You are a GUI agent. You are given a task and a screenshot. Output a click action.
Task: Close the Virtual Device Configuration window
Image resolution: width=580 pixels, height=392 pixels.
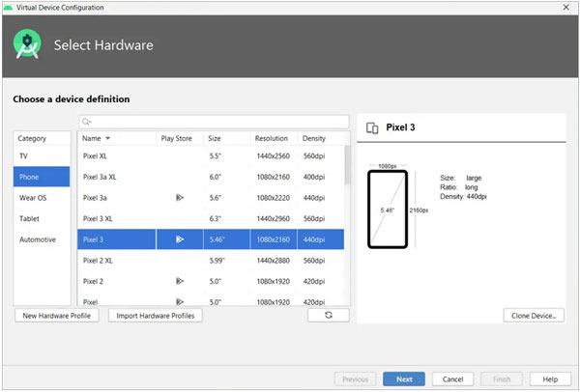(565, 7)
